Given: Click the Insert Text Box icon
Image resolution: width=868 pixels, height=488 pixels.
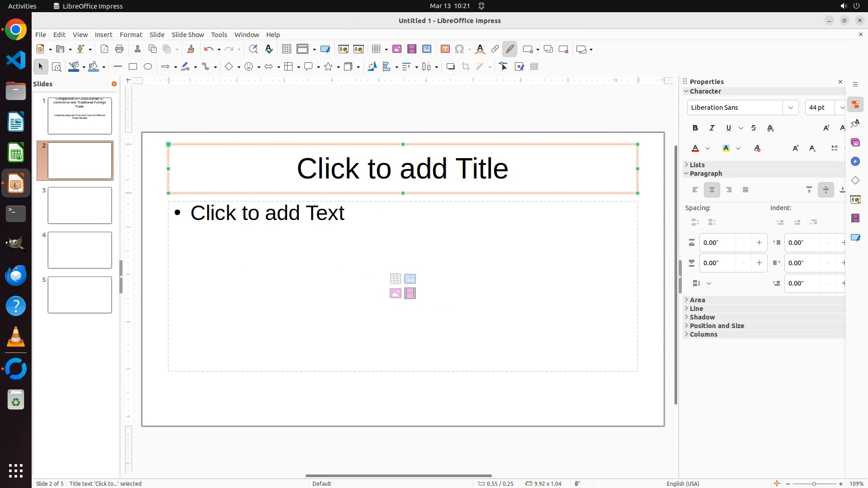Looking at the screenshot, I should [445, 49].
